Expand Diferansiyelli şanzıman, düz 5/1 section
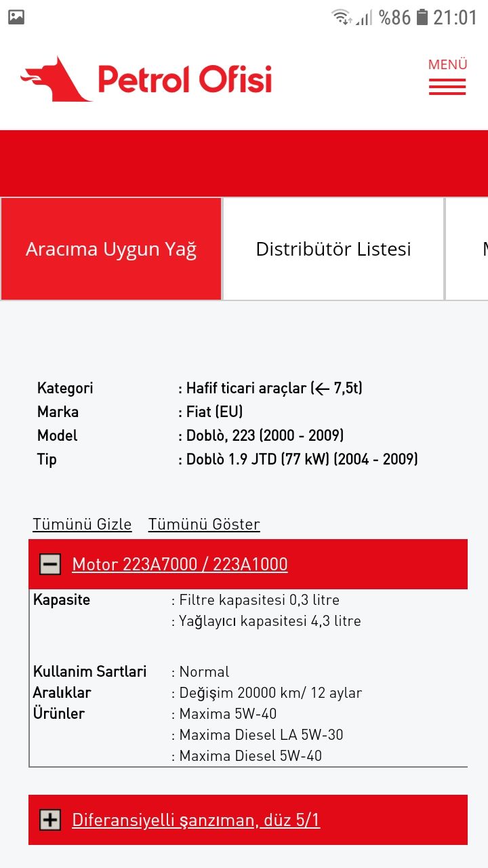The image size is (488, 868). pyautogui.click(x=196, y=820)
